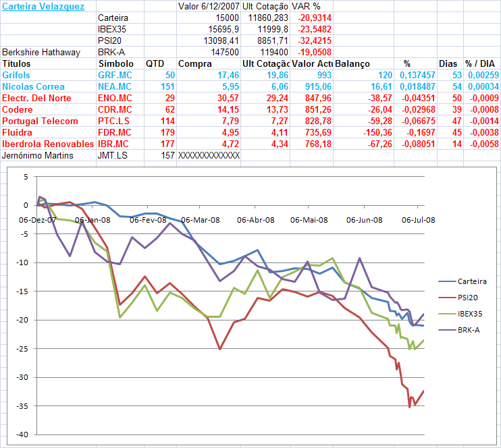Click the Carteira VAR % cell -20,9314
This screenshot has width=501, height=448.
click(311, 18)
